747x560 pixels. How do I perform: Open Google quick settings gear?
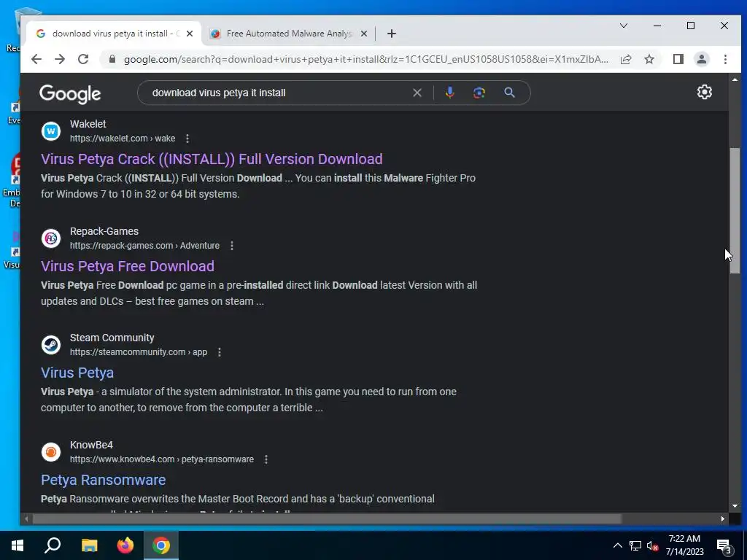coord(704,92)
